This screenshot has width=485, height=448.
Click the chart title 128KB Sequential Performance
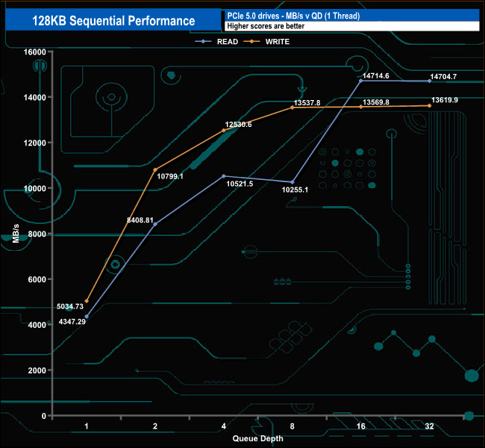point(113,21)
